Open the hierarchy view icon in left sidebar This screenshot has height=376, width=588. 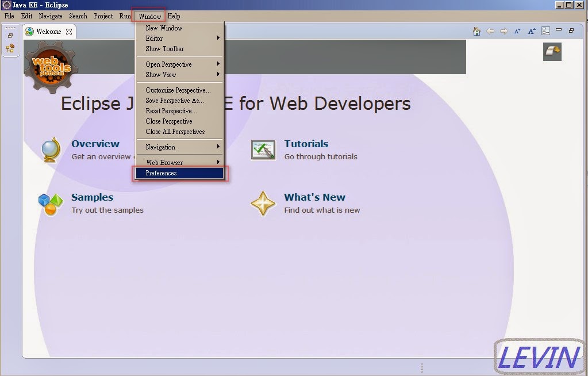coord(10,48)
